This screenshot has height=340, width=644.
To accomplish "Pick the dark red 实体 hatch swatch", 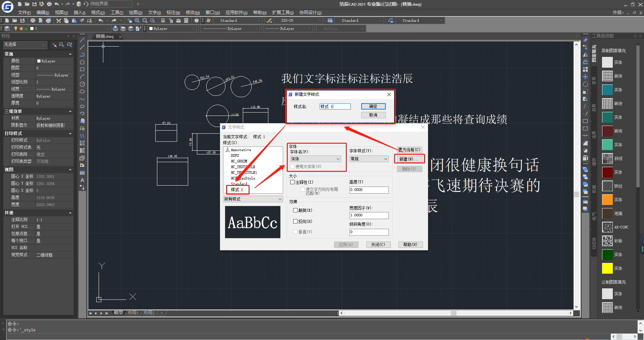I will click(x=607, y=172).
